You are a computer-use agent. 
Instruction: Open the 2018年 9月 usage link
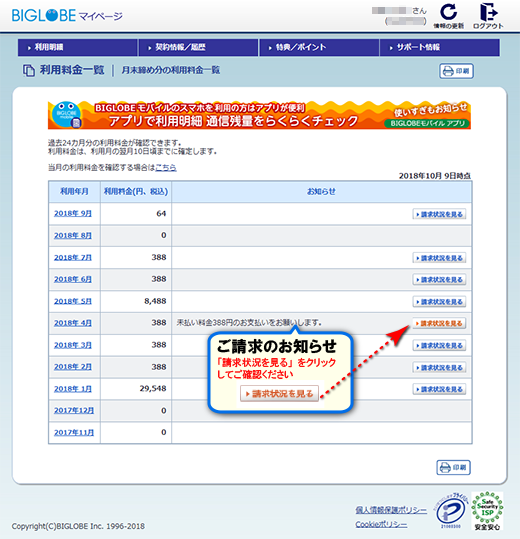click(x=73, y=213)
